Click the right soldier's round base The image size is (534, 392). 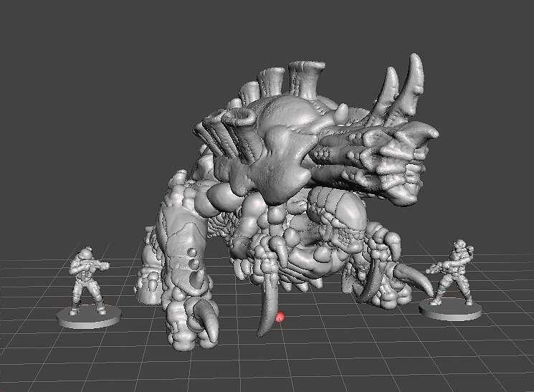(x=450, y=310)
